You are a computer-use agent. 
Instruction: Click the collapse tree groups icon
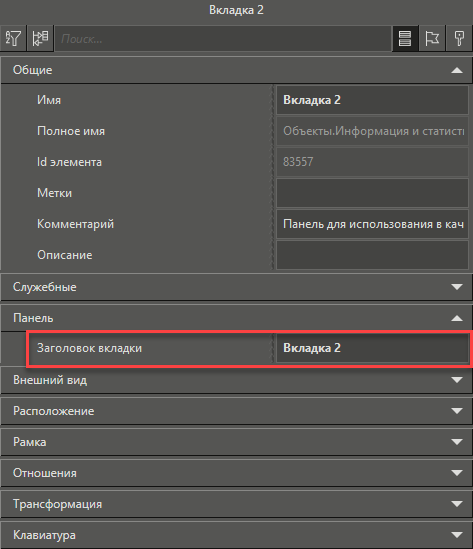click(x=40, y=38)
